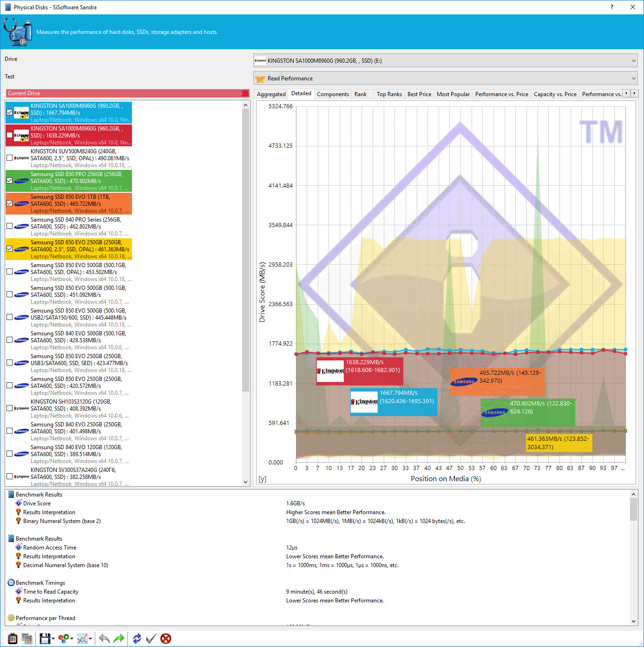
Task: Click the Kingston logo of the SH103S3120G row
Action: (x=22, y=408)
